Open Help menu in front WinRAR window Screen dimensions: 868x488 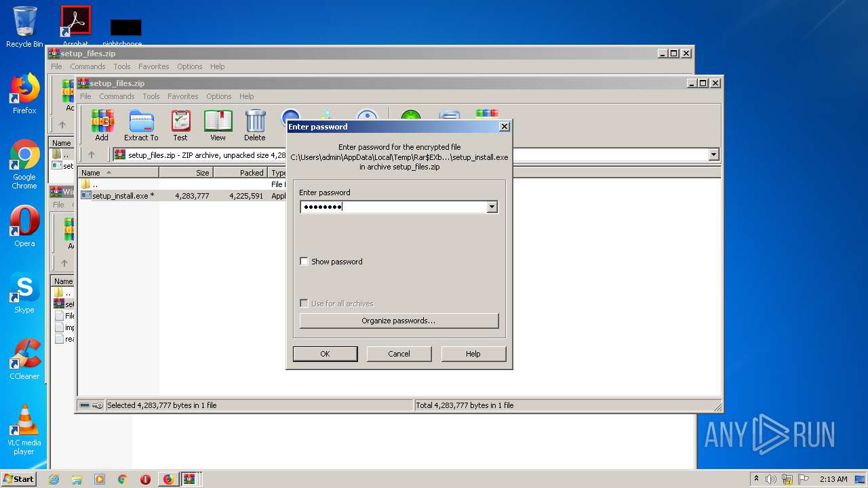(x=247, y=96)
